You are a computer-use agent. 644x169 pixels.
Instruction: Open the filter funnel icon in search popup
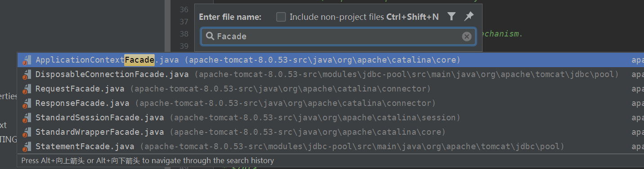point(452,17)
